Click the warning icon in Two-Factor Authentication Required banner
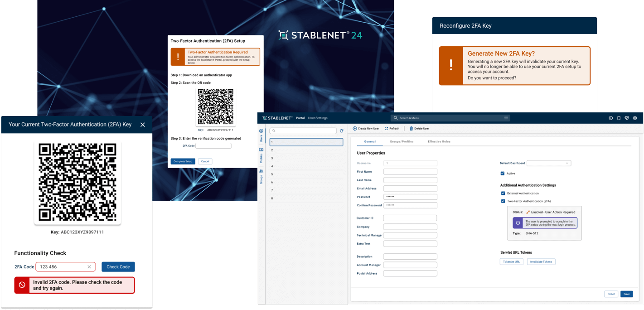Viewport: 644px width, 310px height. pyautogui.click(x=178, y=57)
